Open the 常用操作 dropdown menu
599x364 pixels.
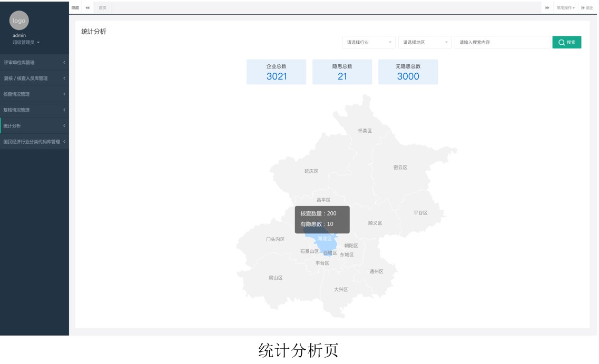point(564,8)
